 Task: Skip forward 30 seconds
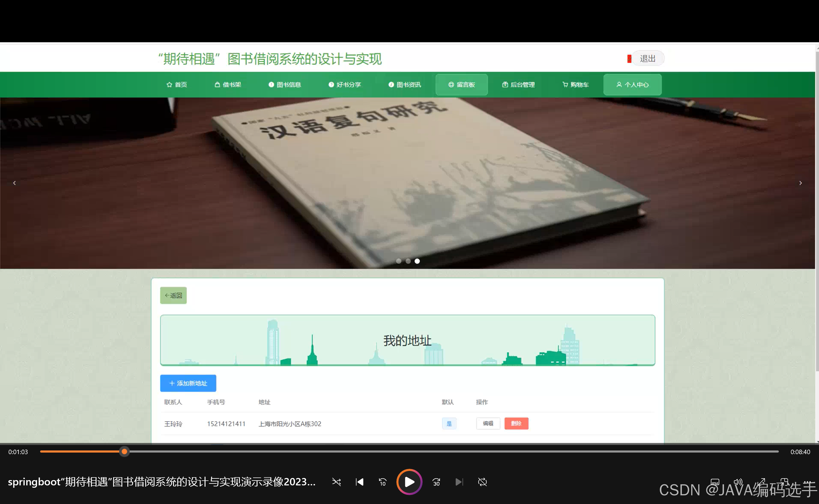436,482
